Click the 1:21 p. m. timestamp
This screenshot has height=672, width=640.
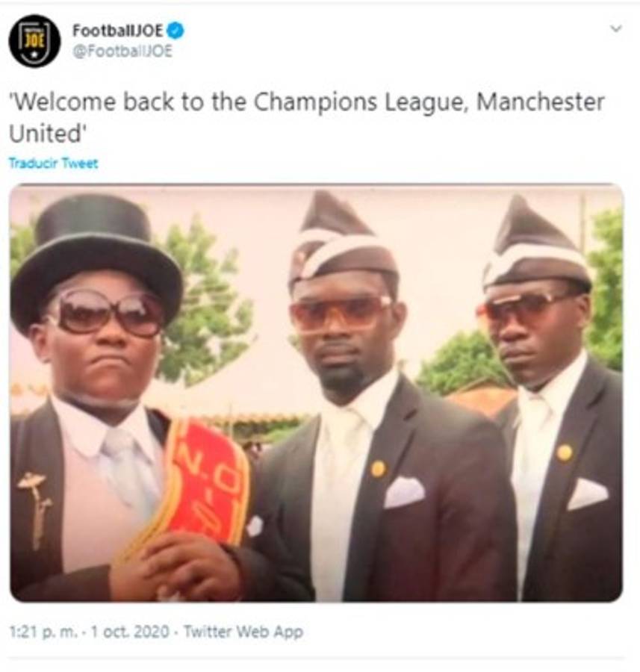click(44, 632)
